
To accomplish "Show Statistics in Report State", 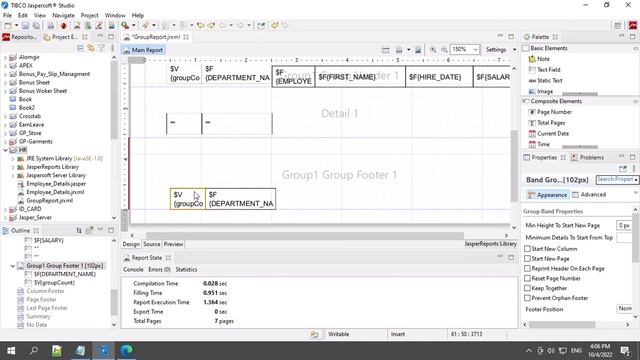I will point(186,269).
